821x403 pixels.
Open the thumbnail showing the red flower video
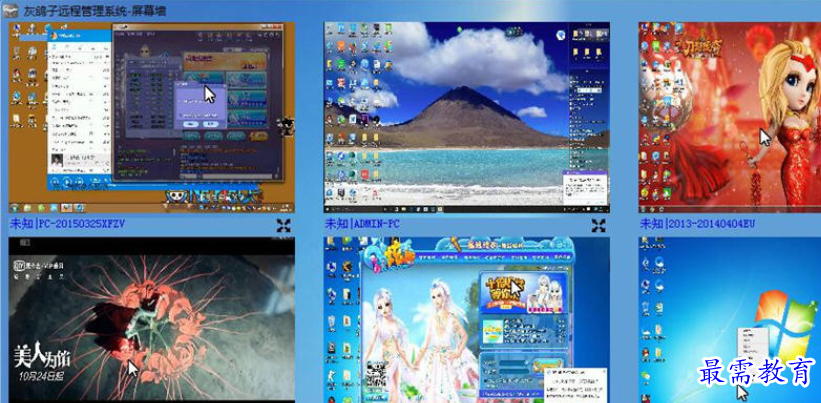[152, 320]
